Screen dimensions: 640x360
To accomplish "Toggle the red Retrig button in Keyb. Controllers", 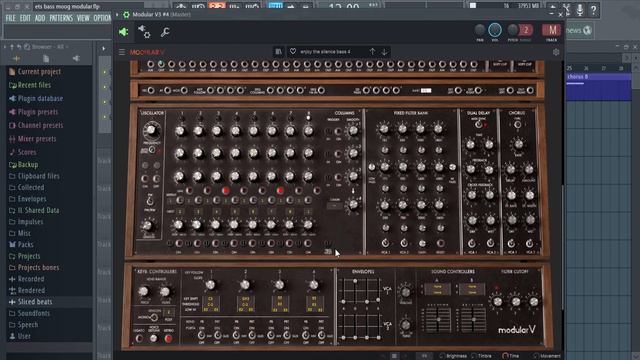I will point(168,338).
